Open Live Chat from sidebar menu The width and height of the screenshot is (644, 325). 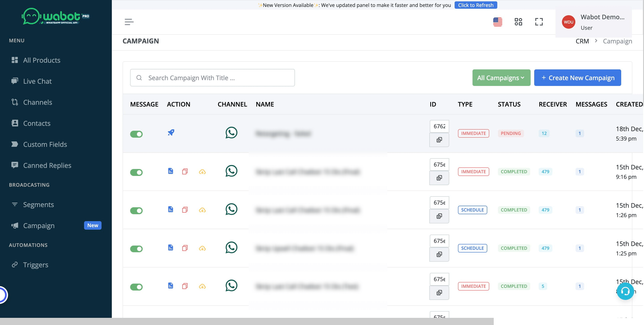(37, 81)
